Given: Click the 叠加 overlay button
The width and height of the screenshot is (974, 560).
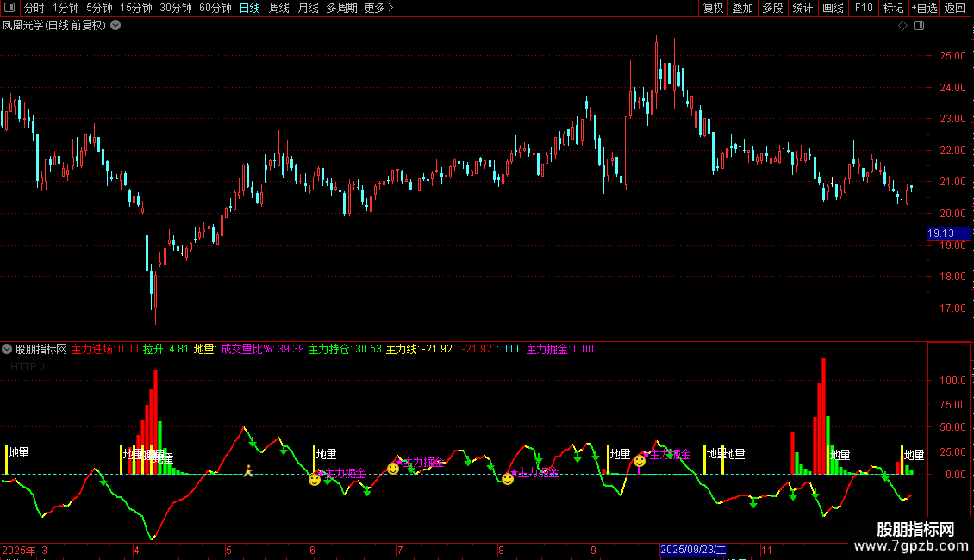Looking at the screenshot, I should (x=742, y=8).
